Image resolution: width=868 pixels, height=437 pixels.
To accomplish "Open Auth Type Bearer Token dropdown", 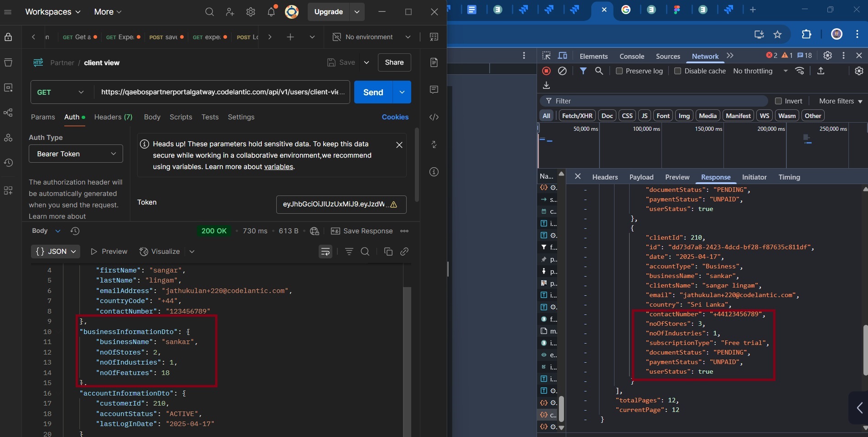I will click(76, 154).
